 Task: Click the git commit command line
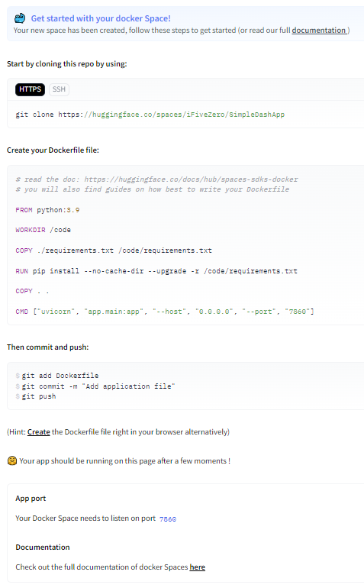pyautogui.click(x=98, y=386)
